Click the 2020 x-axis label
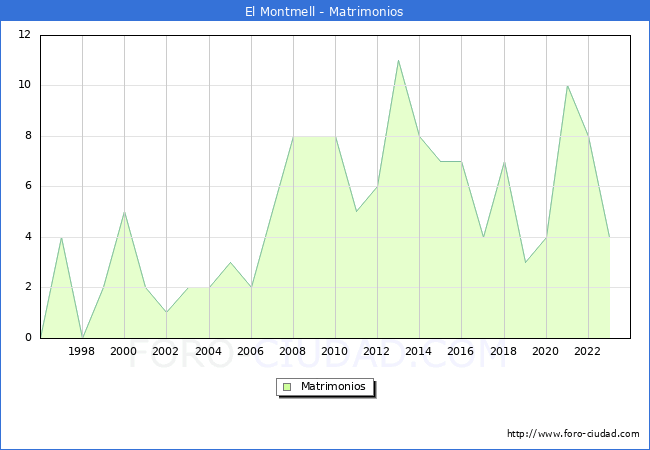The width and height of the screenshot is (650, 450). (x=546, y=351)
